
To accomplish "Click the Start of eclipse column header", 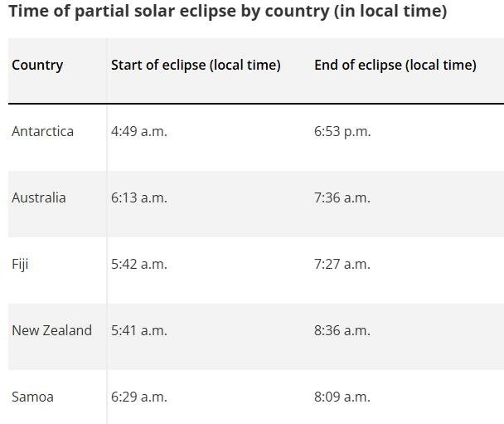I will tap(196, 65).
